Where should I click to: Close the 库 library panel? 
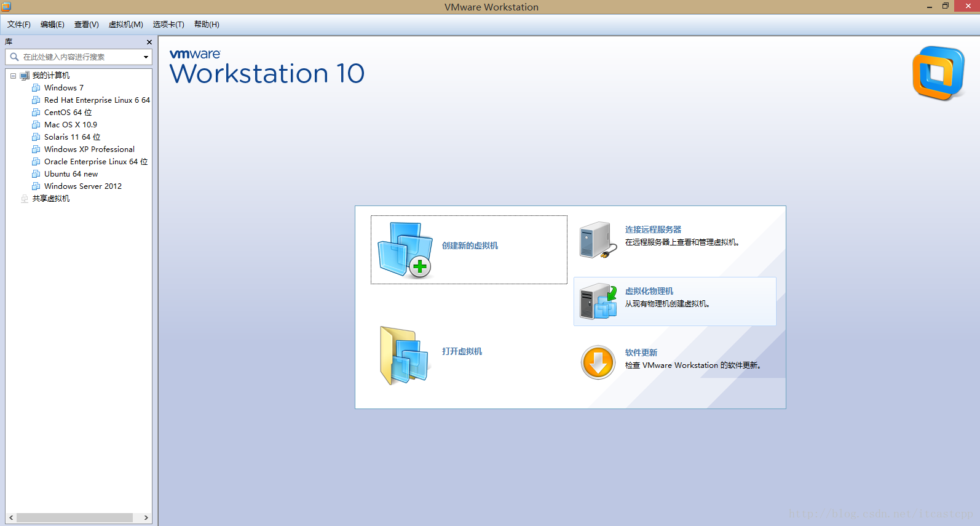tap(149, 42)
